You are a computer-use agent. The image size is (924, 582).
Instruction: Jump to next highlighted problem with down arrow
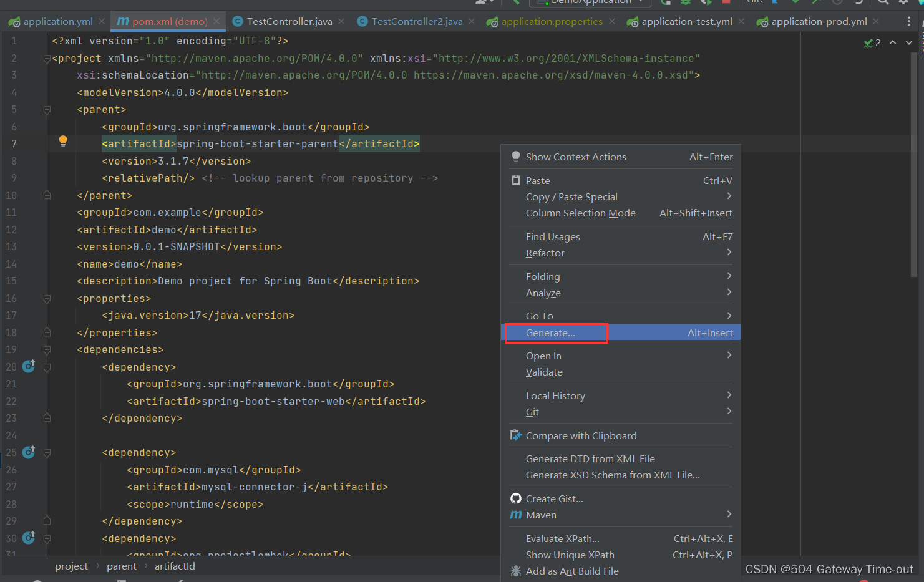[909, 42]
